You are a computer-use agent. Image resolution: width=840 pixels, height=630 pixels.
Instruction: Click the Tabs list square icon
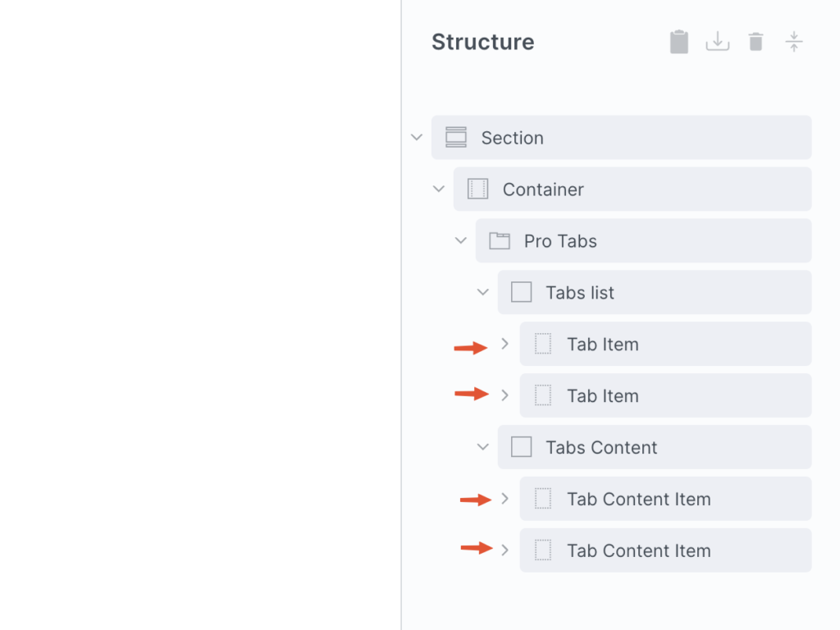[x=522, y=293]
